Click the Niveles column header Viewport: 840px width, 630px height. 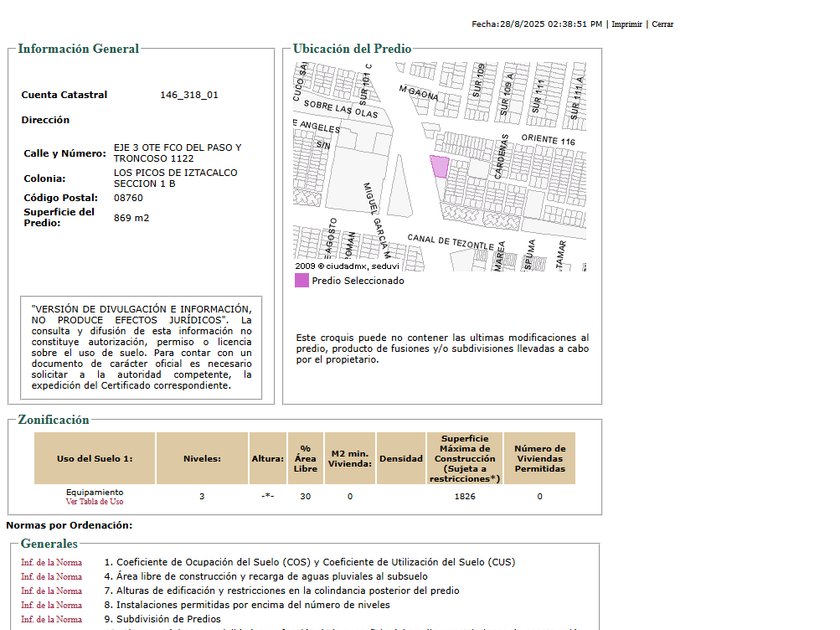(202, 459)
